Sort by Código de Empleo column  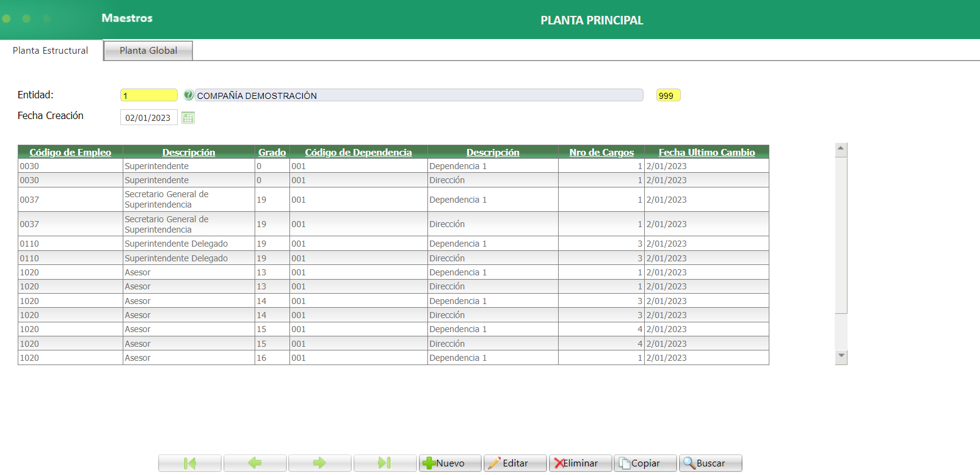pos(70,152)
